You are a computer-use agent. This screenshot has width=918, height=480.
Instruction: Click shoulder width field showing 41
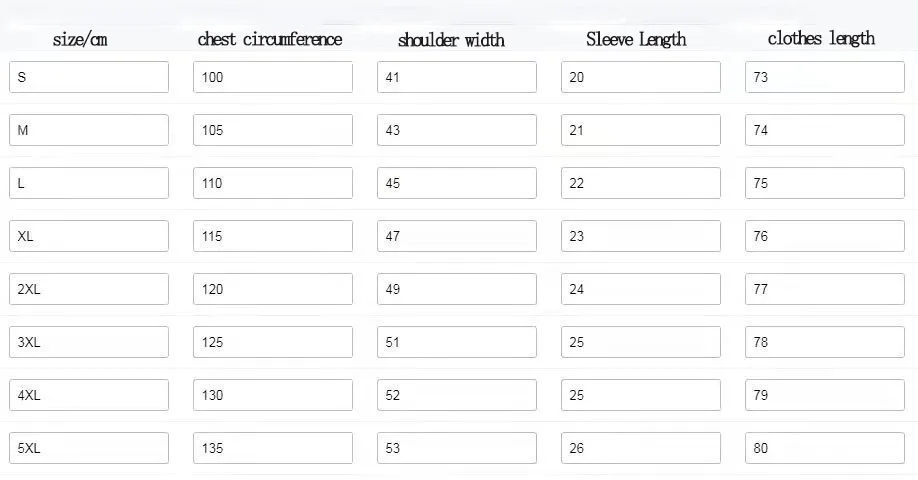[456, 77]
